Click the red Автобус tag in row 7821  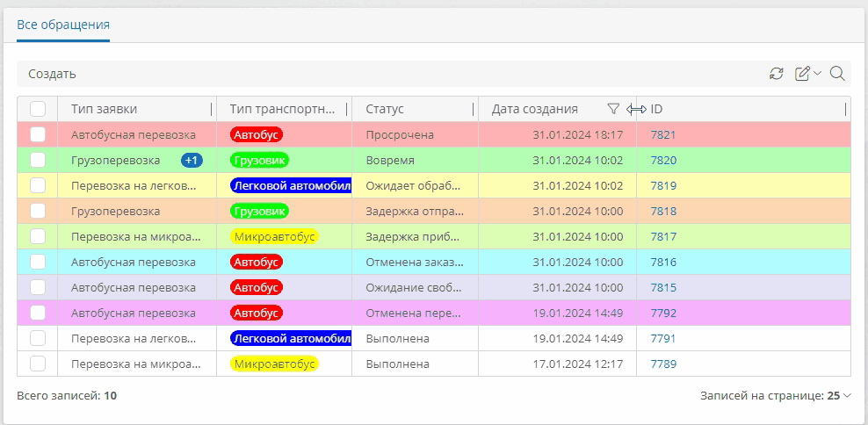pyautogui.click(x=256, y=135)
